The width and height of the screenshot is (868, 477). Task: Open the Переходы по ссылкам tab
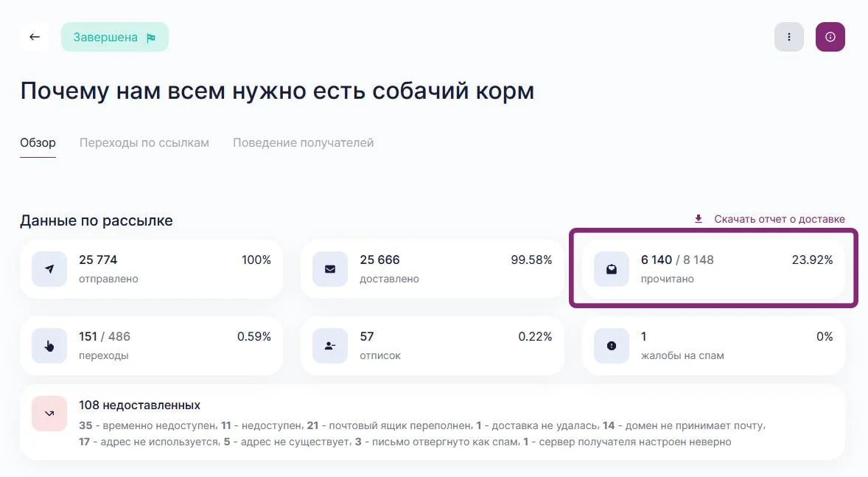pyautogui.click(x=144, y=143)
